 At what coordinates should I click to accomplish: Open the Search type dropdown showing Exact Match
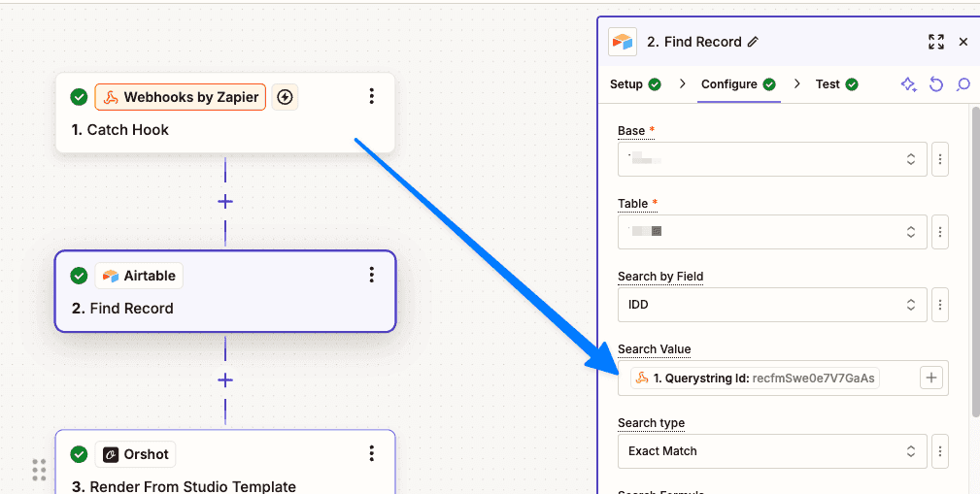[772, 451]
